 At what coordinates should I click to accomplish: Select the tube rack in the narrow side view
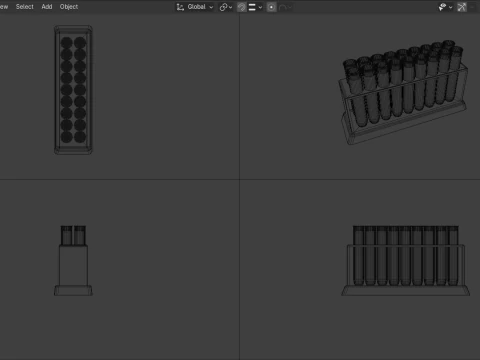coord(73,260)
